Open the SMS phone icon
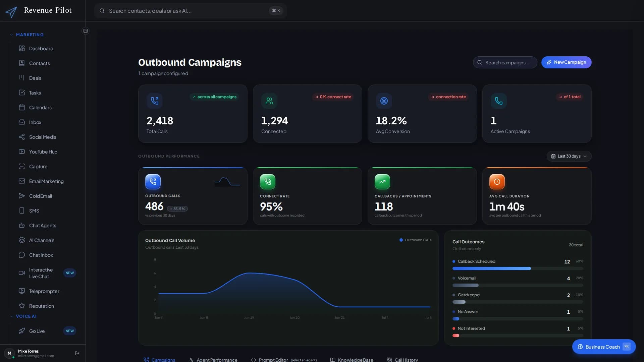644x362 pixels. [x=22, y=210]
